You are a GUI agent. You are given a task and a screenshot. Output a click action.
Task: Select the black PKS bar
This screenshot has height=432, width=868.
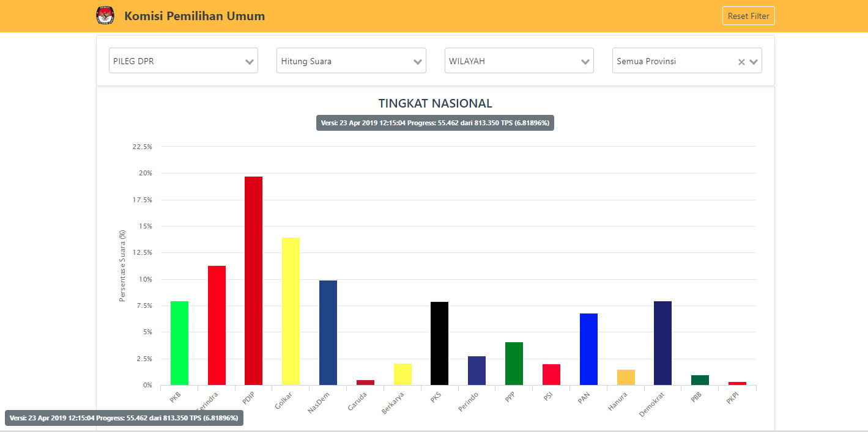click(x=439, y=343)
